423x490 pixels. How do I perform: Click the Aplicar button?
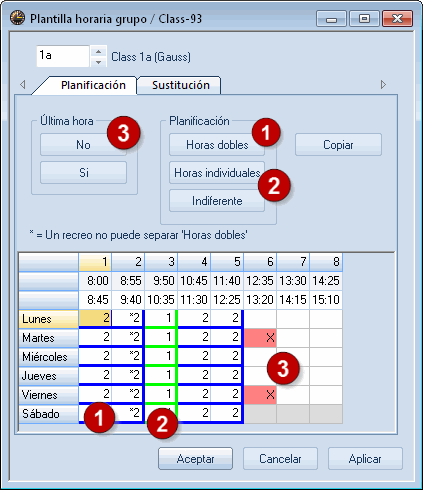point(365,459)
